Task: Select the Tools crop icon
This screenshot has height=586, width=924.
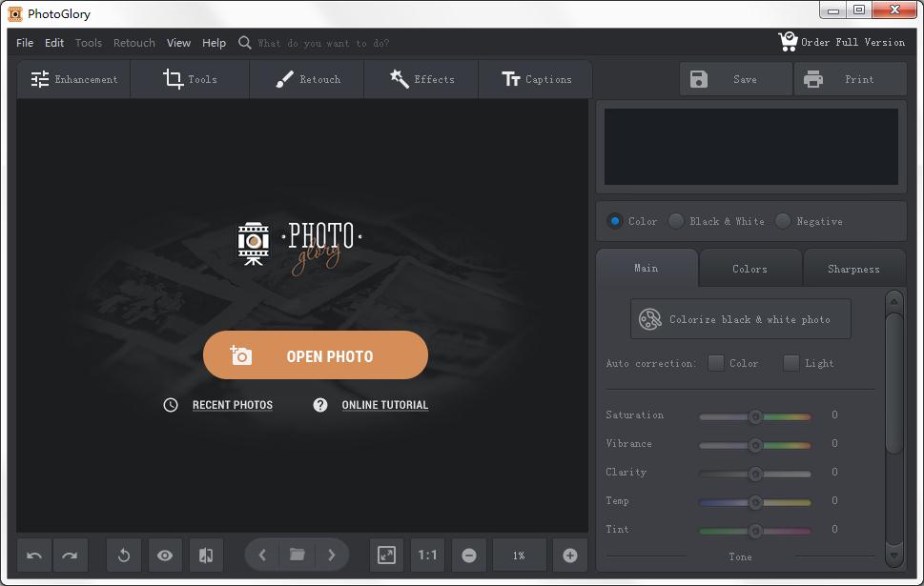Action: click(173, 79)
